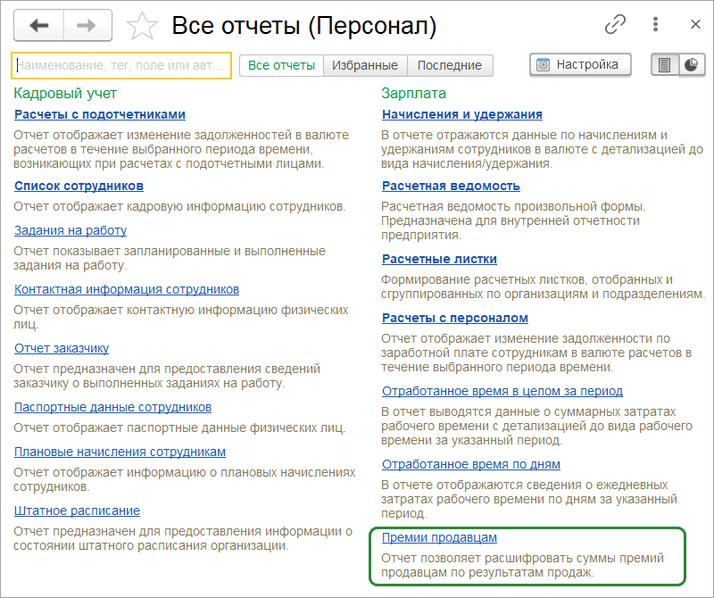714x598 pixels.
Task: Select the Все отчеты tab
Action: (281, 66)
